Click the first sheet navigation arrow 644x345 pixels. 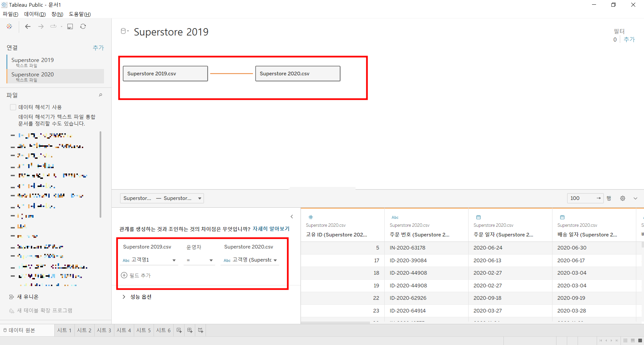600,341
